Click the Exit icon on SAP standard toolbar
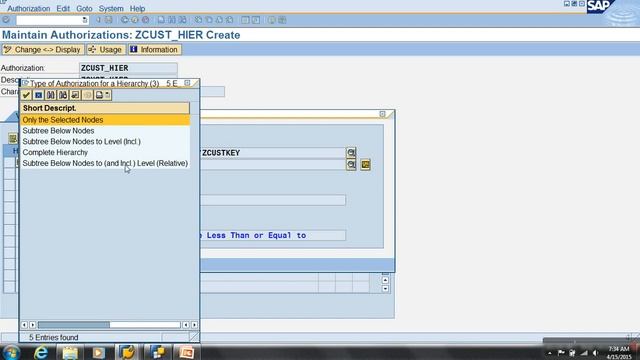Image resolution: width=640 pixels, height=360 pixels. point(135,20)
